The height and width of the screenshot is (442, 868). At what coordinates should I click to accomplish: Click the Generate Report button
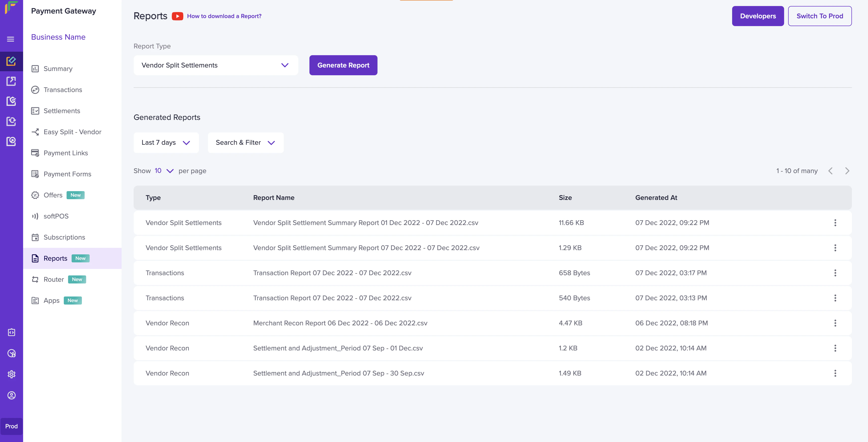[343, 65]
